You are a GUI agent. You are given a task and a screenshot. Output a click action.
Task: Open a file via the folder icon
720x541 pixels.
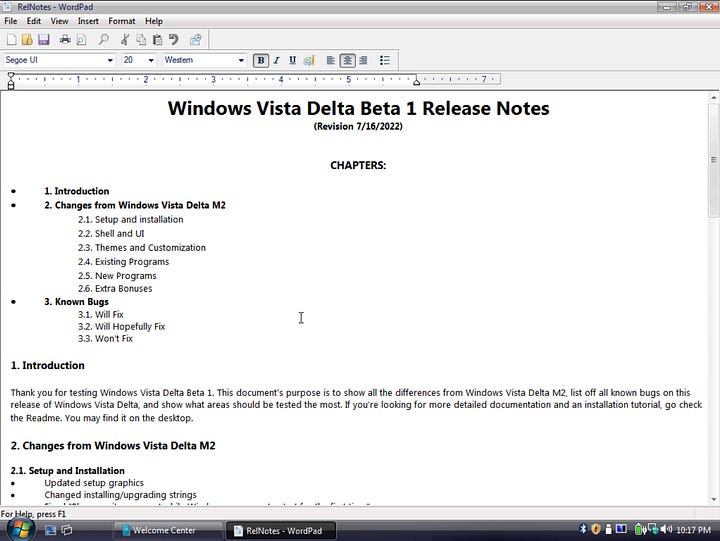click(27, 40)
